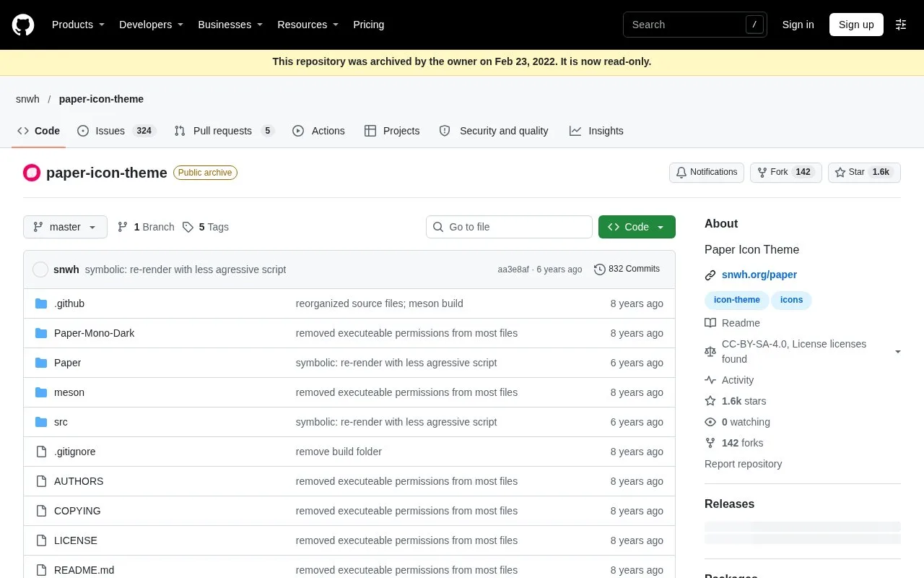Click the AUTHORS file icon
Image resolution: width=924 pixels, height=578 pixels.
(41, 481)
